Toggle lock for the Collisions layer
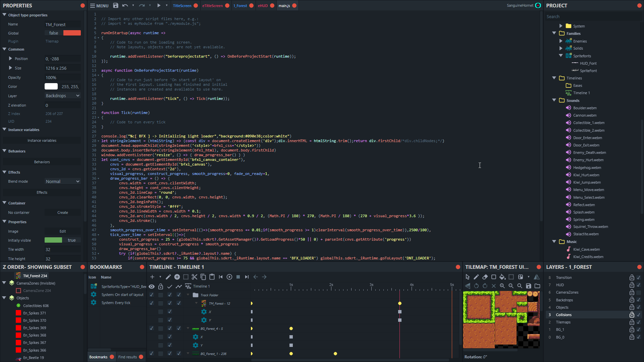Viewport: 644px width, 362px height. point(632,315)
